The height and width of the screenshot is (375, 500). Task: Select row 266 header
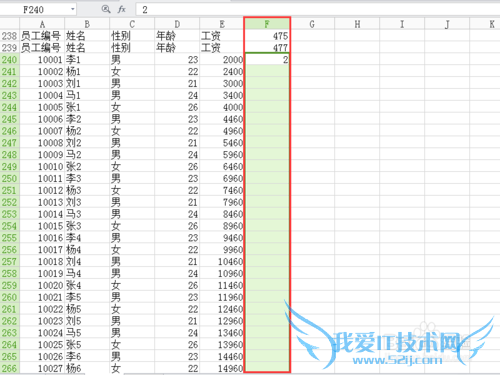pyautogui.click(x=10, y=368)
